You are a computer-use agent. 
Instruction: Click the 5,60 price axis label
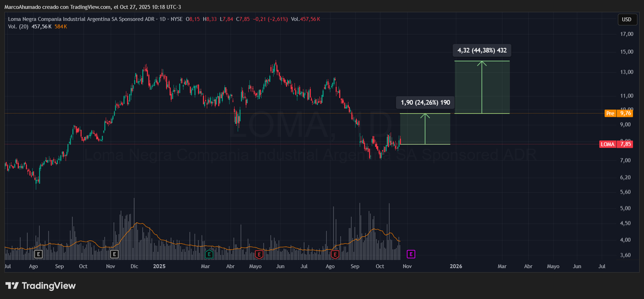pyautogui.click(x=626, y=192)
